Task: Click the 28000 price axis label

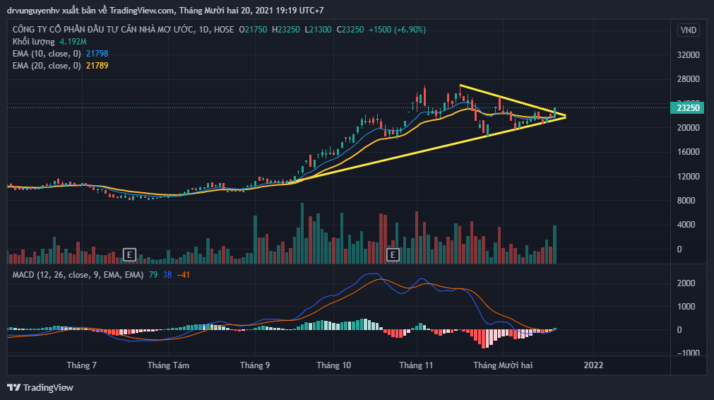Action: (x=688, y=79)
